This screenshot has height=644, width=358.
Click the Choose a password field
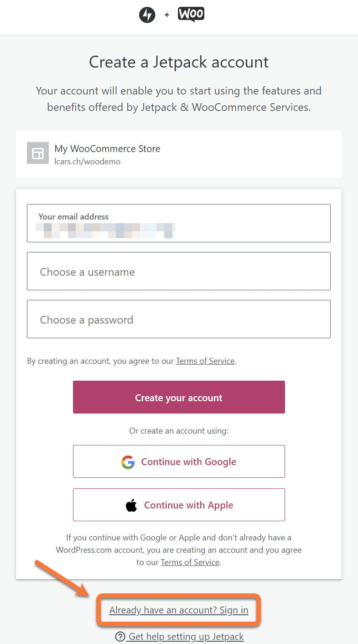(179, 319)
